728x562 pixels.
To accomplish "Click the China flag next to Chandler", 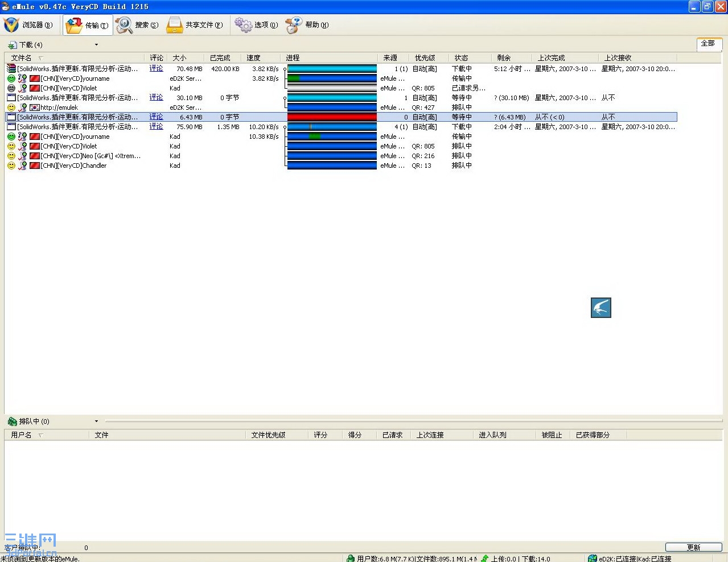I will click(x=35, y=166).
